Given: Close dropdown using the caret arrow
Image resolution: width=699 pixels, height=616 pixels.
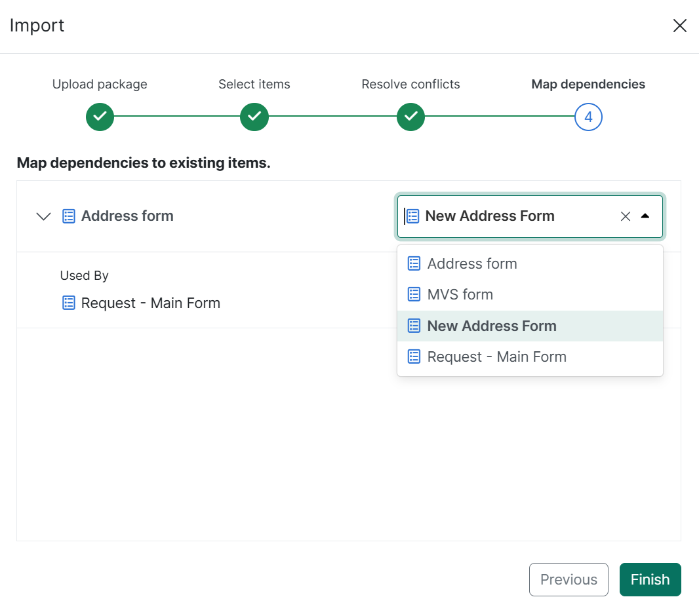Looking at the screenshot, I should coord(645,216).
